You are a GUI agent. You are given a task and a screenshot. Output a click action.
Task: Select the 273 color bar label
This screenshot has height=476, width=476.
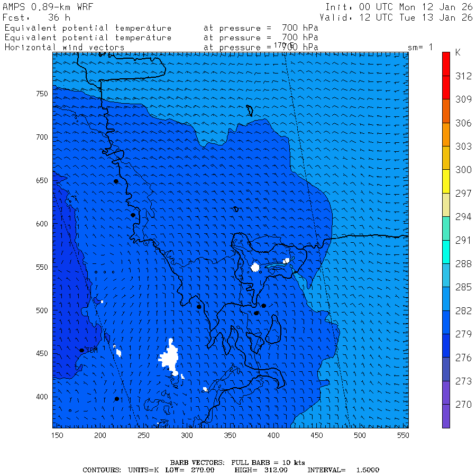463,381
